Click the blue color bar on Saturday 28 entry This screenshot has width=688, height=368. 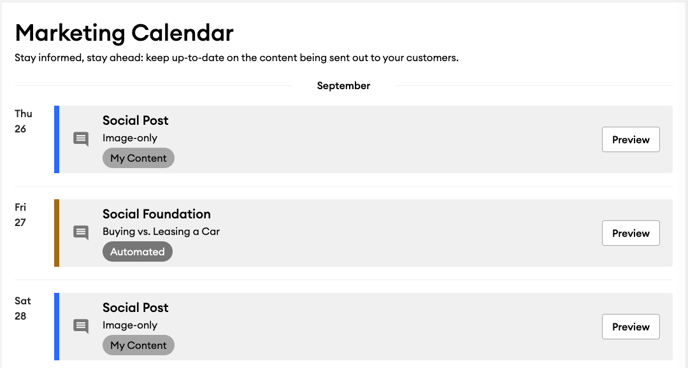pyautogui.click(x=57, y=326)
